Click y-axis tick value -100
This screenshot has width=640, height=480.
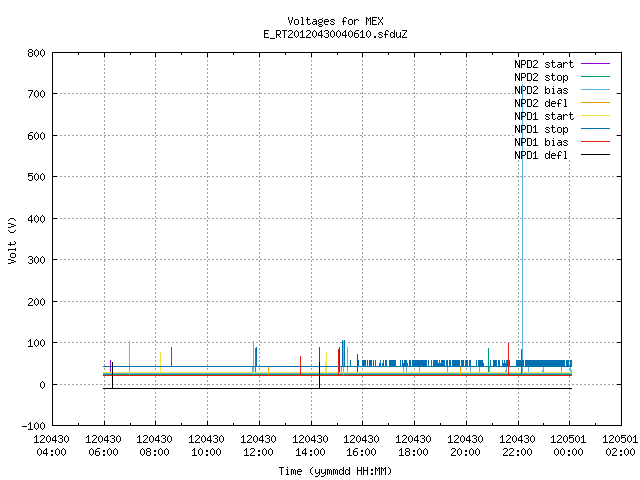click(x=33, y=426)
